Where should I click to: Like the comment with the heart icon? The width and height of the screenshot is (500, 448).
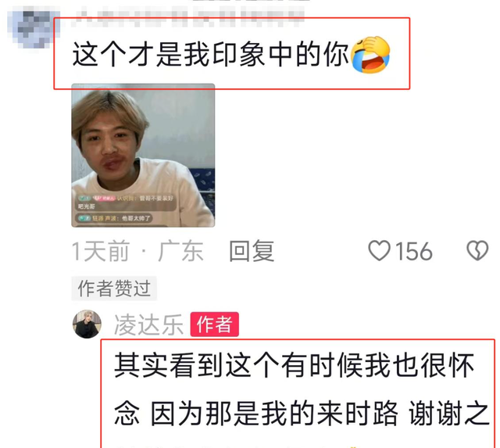[x=379, y=251]
